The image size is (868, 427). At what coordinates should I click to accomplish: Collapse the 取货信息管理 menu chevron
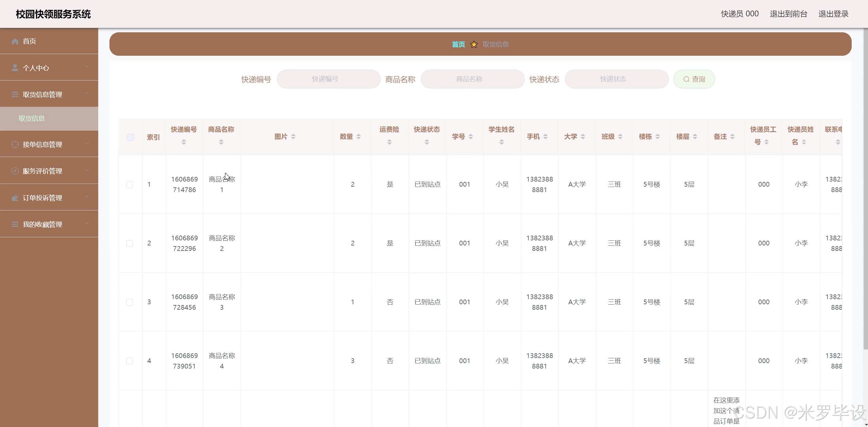pos(87,93)
